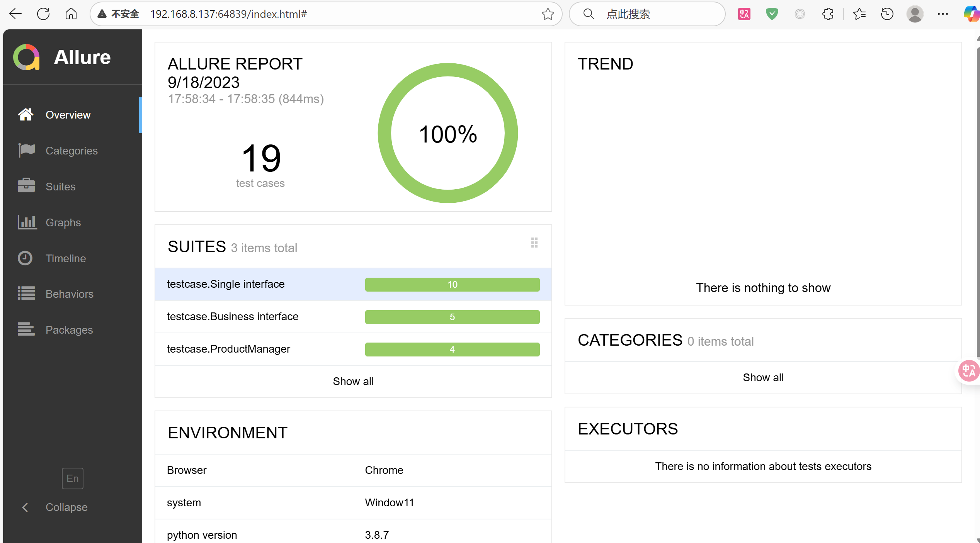Open Categories via the flag icon
Viewport: 980px width, 543px height.
[26, 150]
